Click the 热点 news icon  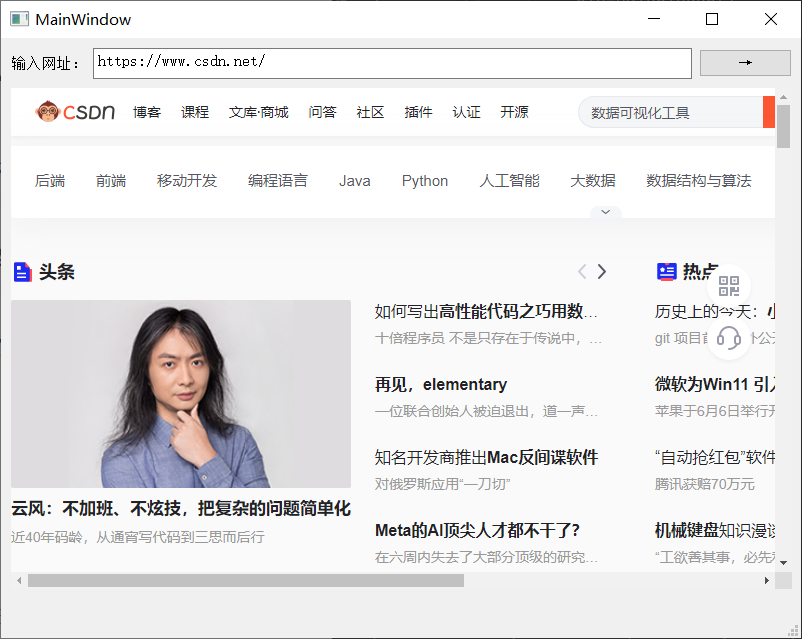666,272
